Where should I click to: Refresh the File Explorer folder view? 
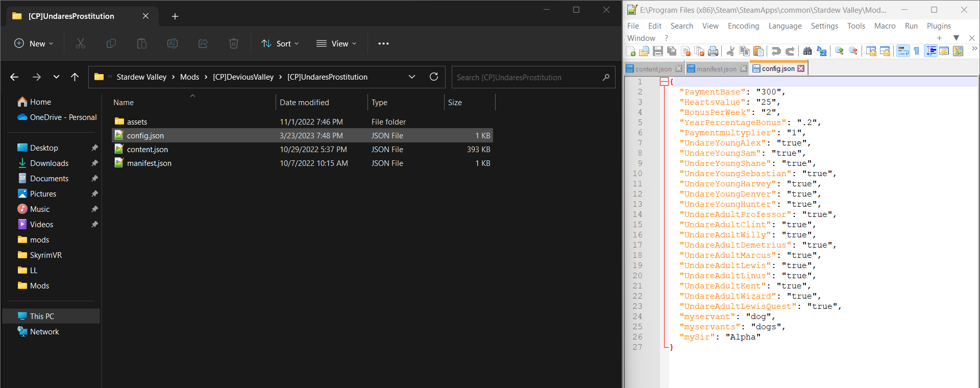434,77
